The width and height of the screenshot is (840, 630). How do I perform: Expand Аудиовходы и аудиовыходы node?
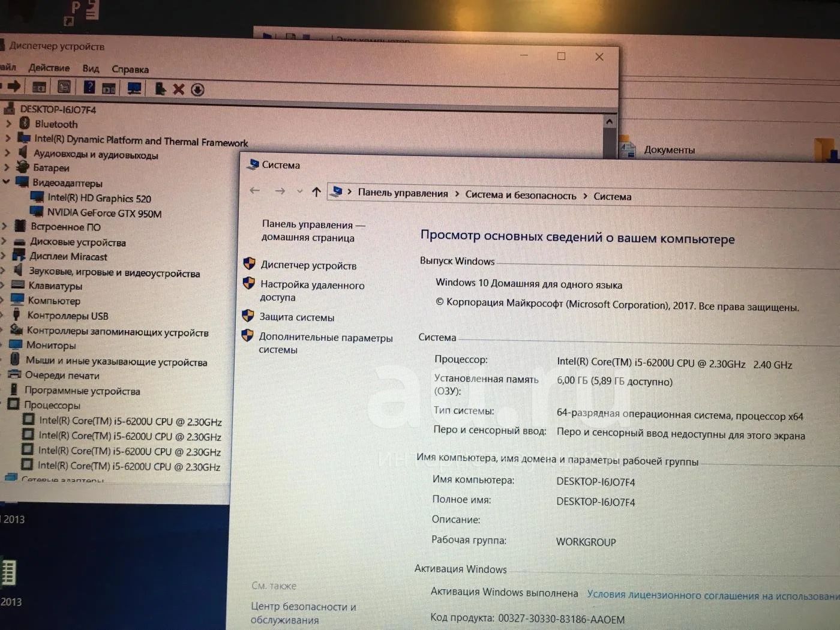(7, 152)
